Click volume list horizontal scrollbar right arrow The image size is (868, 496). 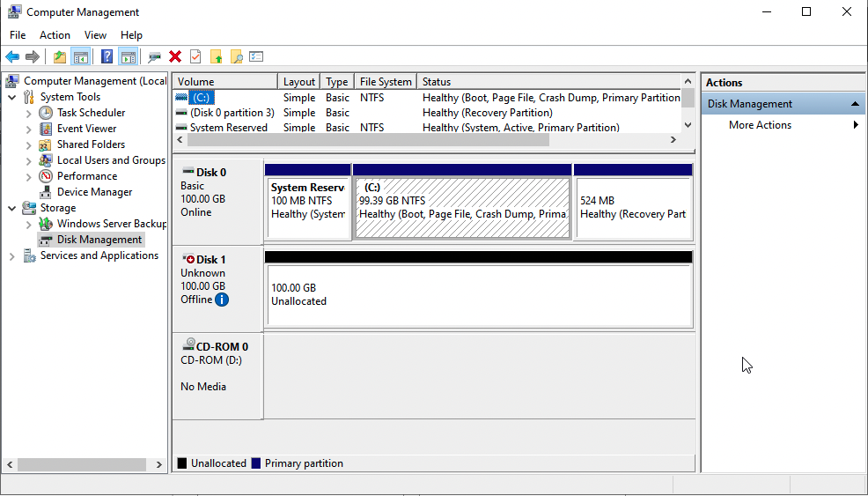673,140
